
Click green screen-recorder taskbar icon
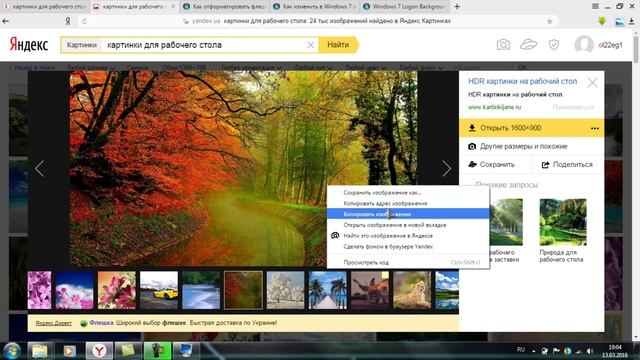[x=157, y=351]
